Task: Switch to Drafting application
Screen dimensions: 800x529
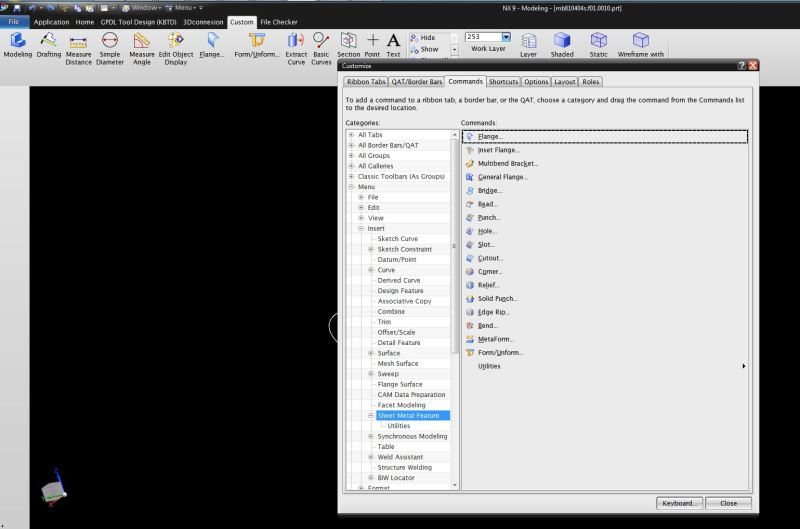Action: [x=48, y=45]
